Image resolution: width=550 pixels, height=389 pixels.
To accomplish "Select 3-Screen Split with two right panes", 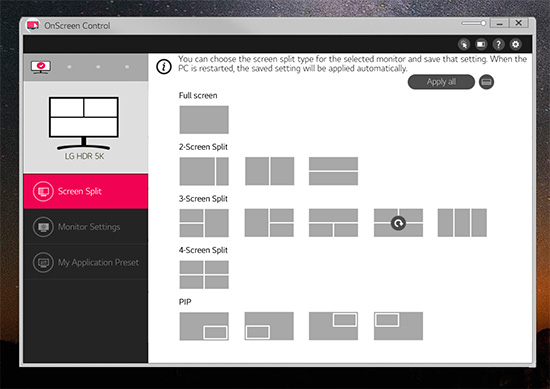I will (269, 223).
